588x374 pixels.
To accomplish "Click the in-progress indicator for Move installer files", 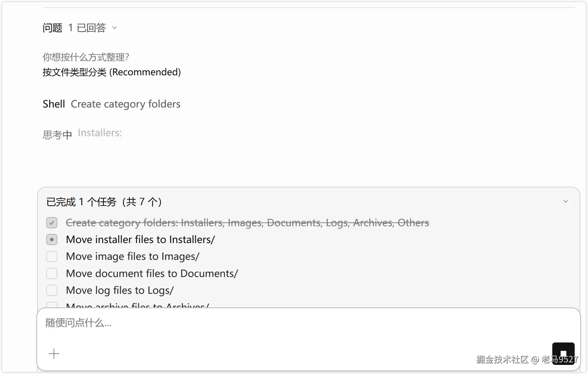I will [52, 240].
